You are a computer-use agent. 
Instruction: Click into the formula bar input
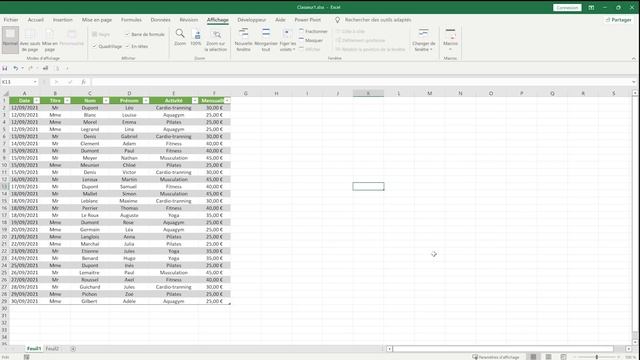tap(361, 82)
